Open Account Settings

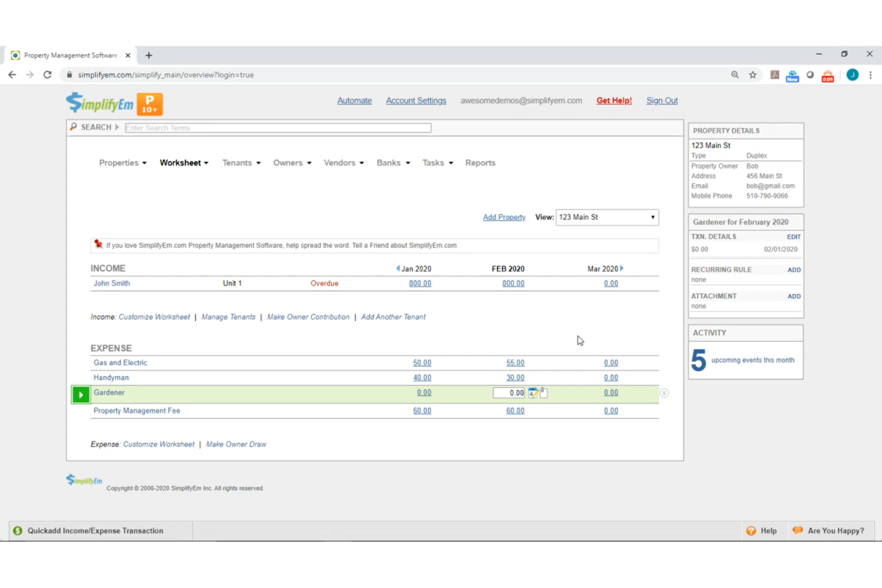pyautogui.click(x=416, y=101)
